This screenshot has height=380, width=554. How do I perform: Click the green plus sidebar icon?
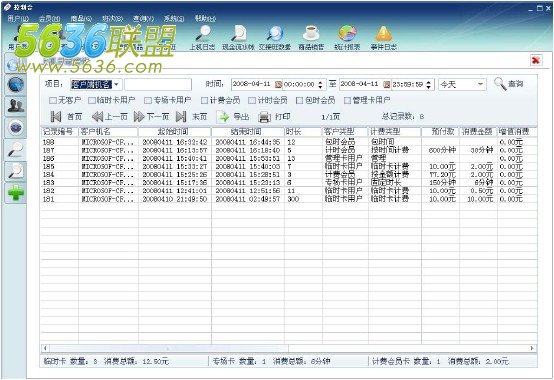[x=16, y=193]
